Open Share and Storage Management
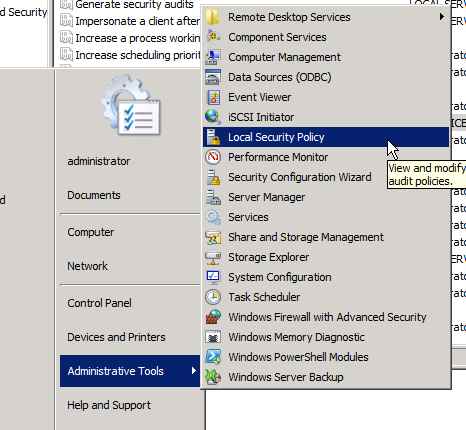Viewport: 466px width, 430px height. (x=306, y=237)
